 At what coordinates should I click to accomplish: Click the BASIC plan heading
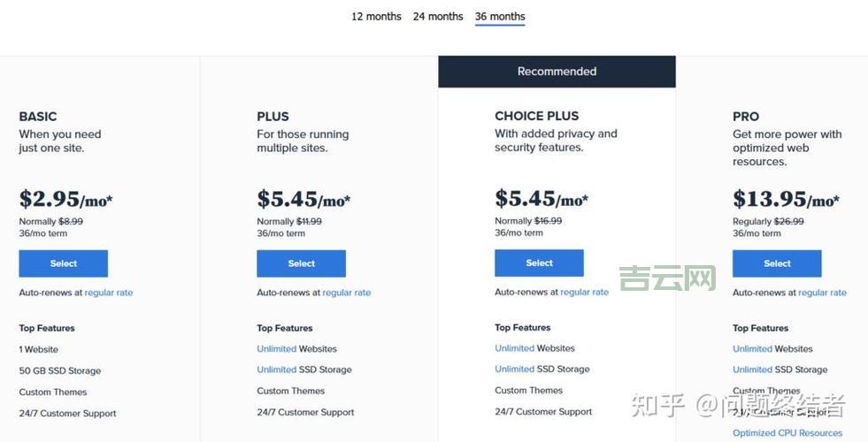click(x=38, y=117)
